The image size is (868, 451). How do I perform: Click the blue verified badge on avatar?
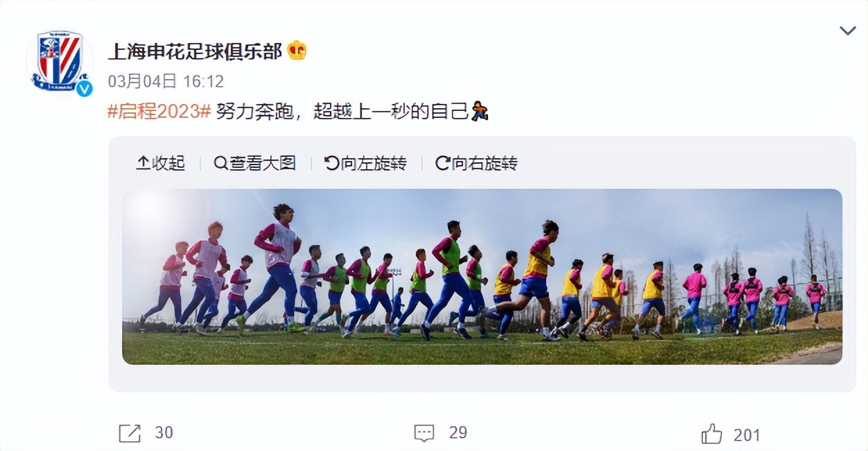[84, 88]
